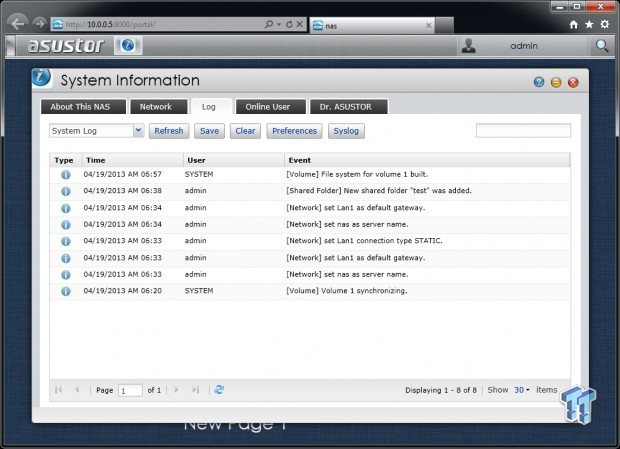Open log Preferences button
This screenshot has width=620, height=449.
(x=294, y=131)
